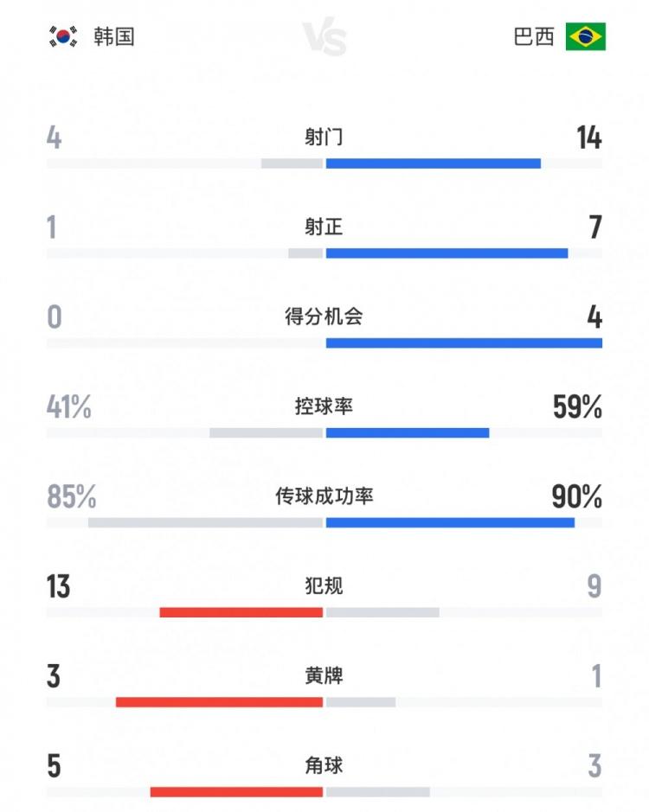Click the 射正 stat label
The image size is (649, 812).
[324, 227]
